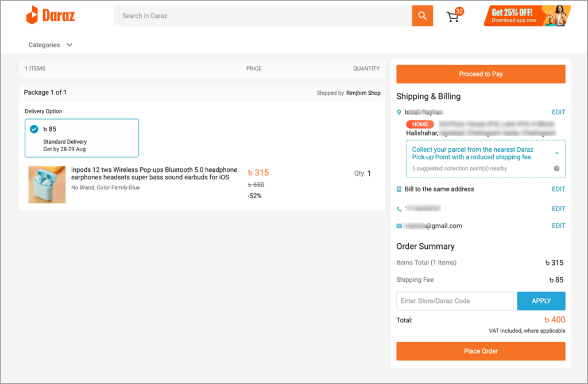Viewport: 588px width, 384px height.
Task: Open the shopping cart with 32 items
Action: 452,16
